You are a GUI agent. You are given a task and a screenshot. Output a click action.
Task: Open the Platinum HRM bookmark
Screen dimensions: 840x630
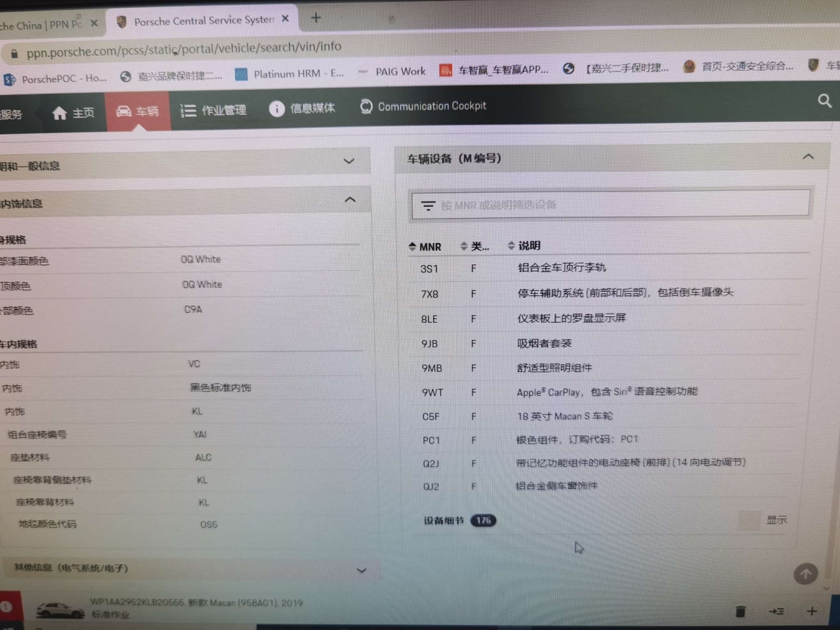289,73
